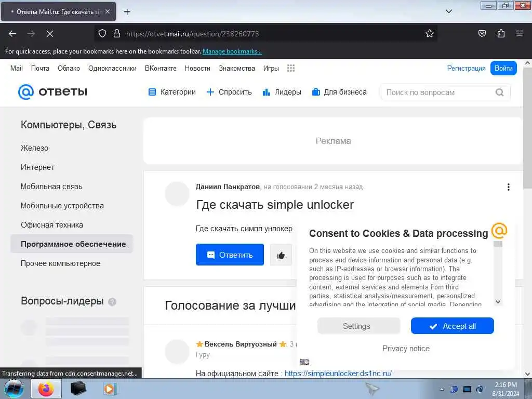Open ВКонтакте top link
The width and height of the screenshot is (532, 399).
pyautogui.click(x=161, y=68)
